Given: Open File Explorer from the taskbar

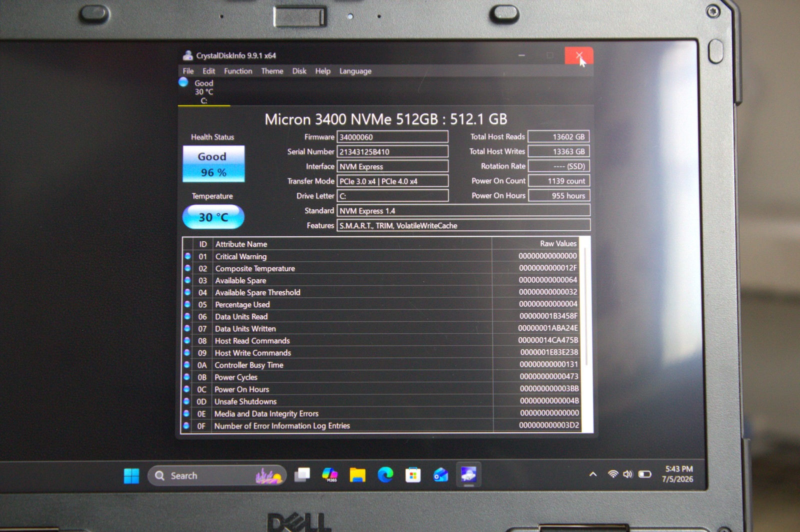Looking at the screenshot, I should click(357, 475).
